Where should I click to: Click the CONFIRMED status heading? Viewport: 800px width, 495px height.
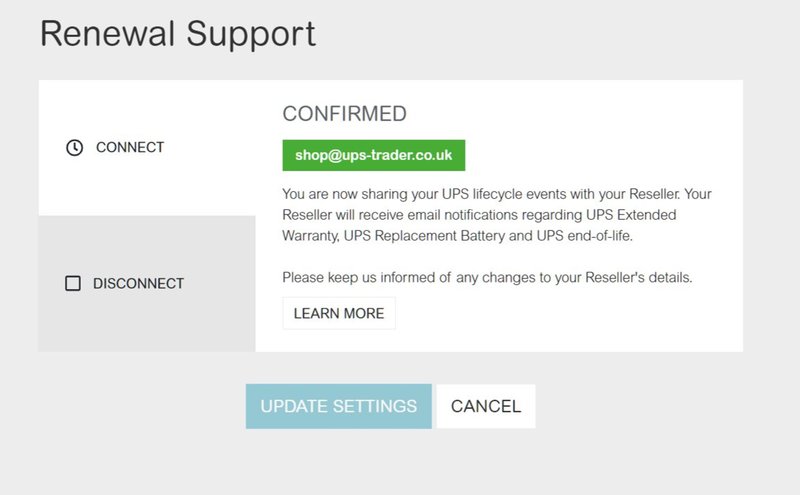click(344, 113)
